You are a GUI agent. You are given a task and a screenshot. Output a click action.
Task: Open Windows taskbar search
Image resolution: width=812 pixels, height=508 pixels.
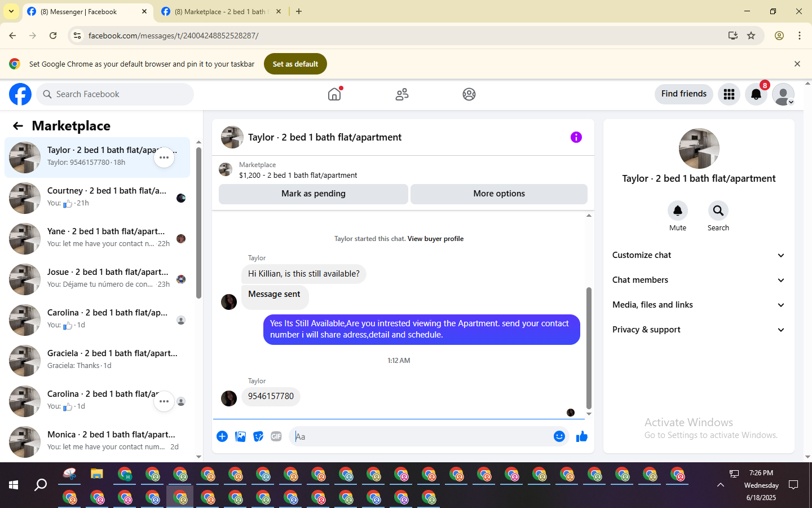[41, 485]
